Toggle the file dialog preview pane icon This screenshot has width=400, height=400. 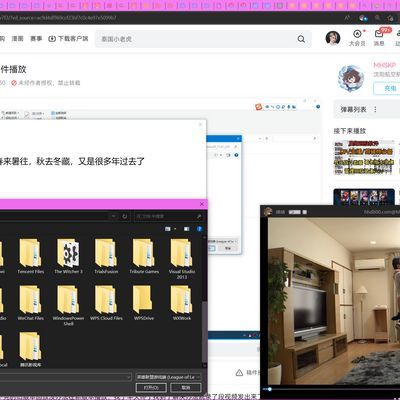(x=187, y=229)
